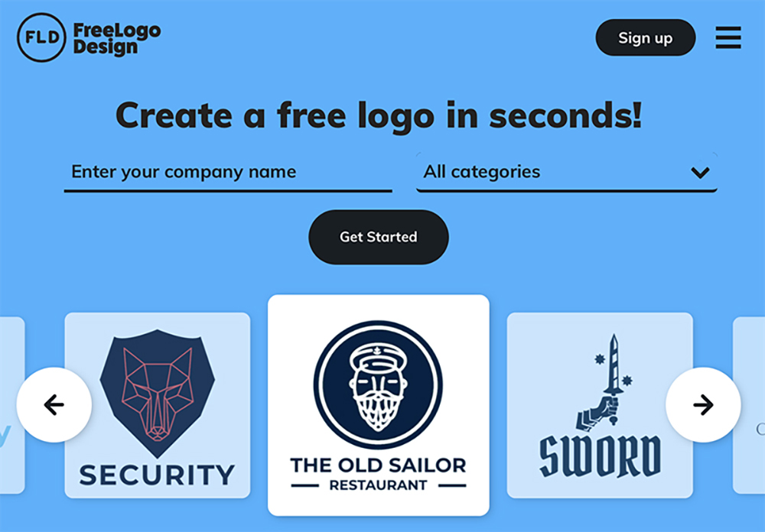The width and height of the screenshot is (765, 532).
Task: Click the SECURITY logo text
Action: point(157,475)
